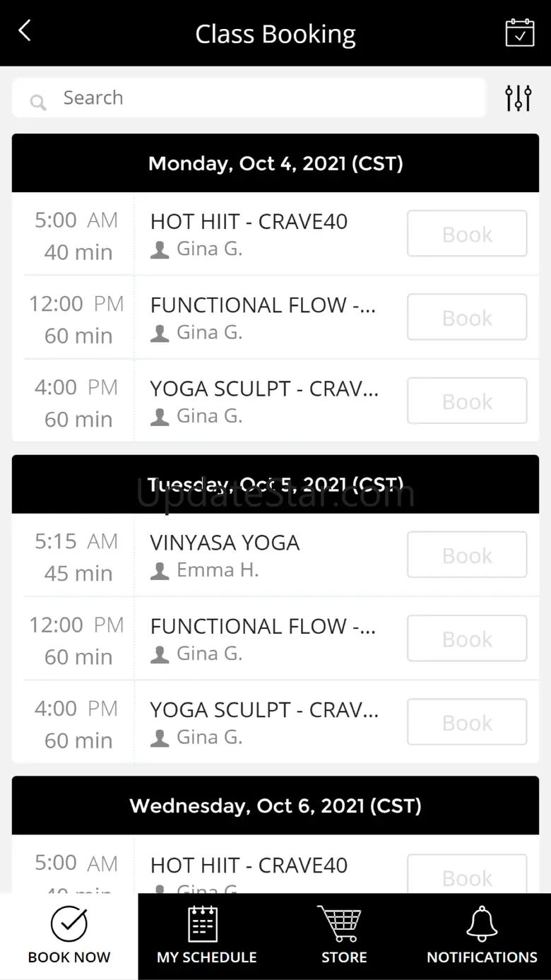This screenshot has width=551, height=980.
Task: Book Monday 12:00 PM Functional Flow class
Action: [467, 317]
